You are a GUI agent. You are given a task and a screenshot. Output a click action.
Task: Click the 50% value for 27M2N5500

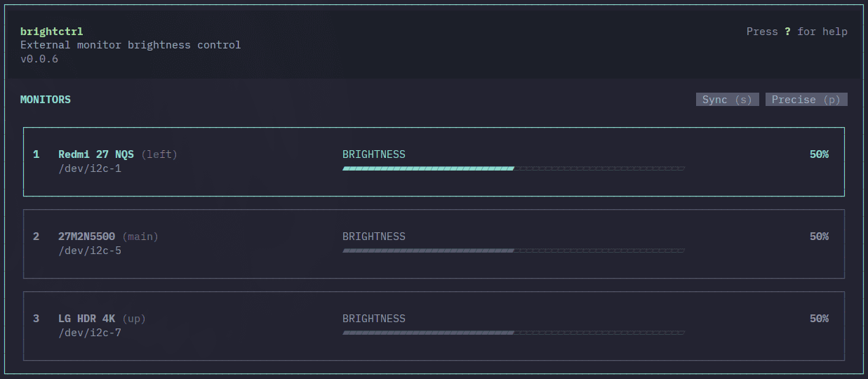(x=819, y=237)
